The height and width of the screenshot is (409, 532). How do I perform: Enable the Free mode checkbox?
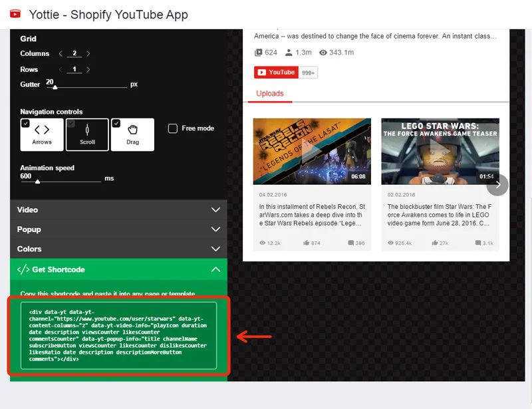point(173,128)
